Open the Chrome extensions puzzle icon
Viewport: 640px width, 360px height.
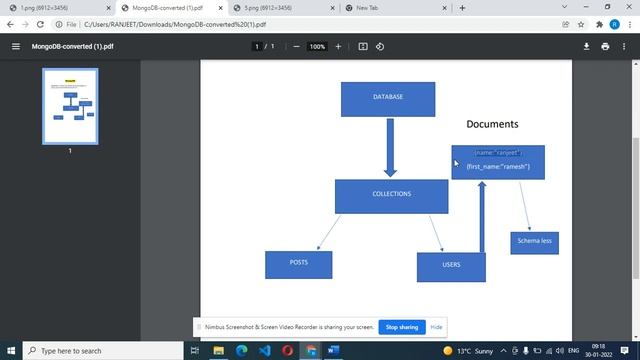tap(599, 24)
